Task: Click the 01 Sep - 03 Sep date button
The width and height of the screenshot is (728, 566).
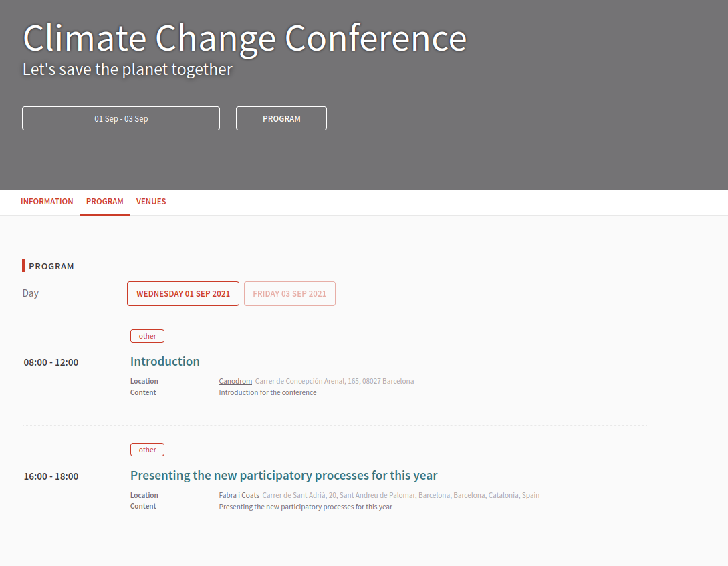Action: pyautogui.click(x=121, y=118)
